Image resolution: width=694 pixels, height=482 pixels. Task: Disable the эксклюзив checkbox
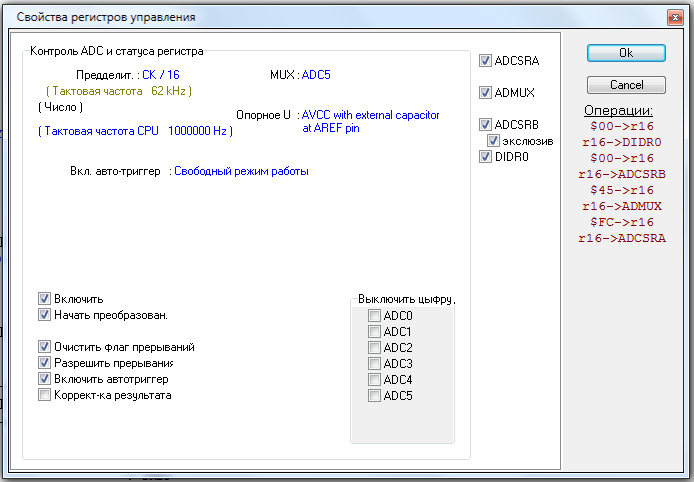click(493, 141)
